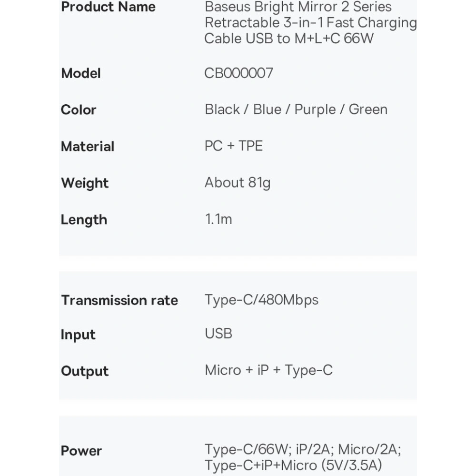Select the USB input value

coord(218,333)
